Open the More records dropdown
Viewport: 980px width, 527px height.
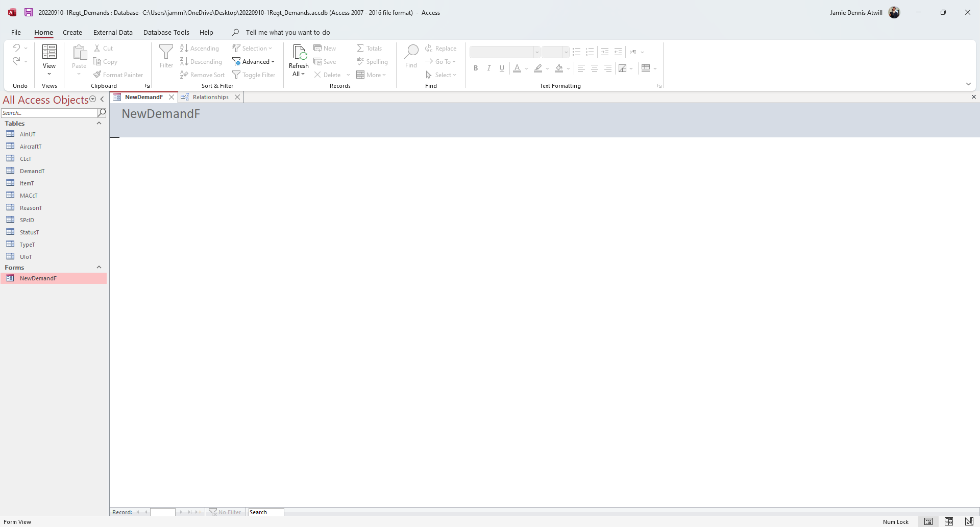click(372, 75)
